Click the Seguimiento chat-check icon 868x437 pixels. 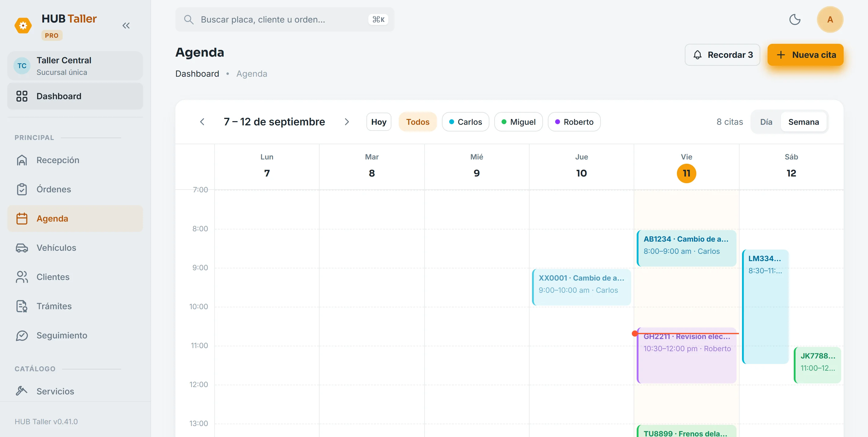(x=22, y=335)
